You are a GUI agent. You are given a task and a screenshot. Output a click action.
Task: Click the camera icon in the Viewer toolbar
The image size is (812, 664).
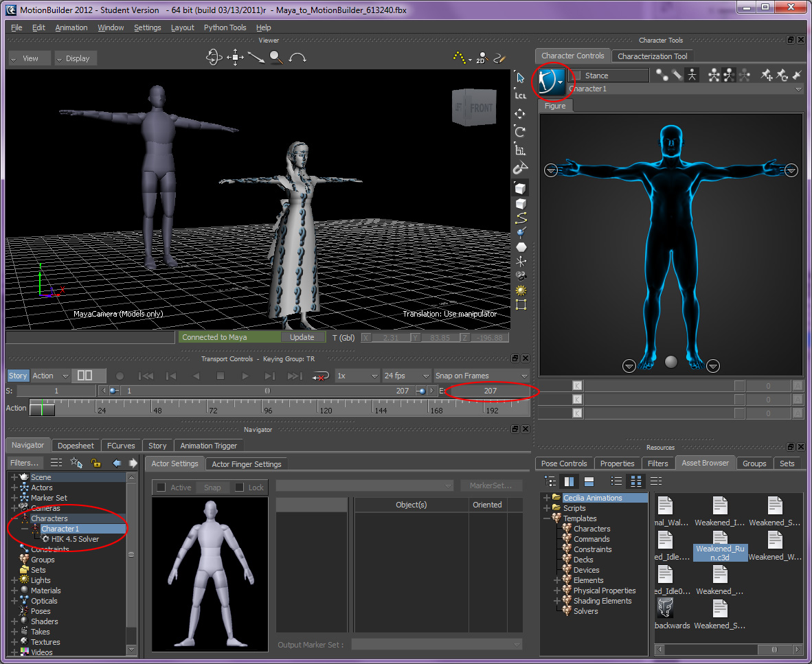[x=520, y=276]
